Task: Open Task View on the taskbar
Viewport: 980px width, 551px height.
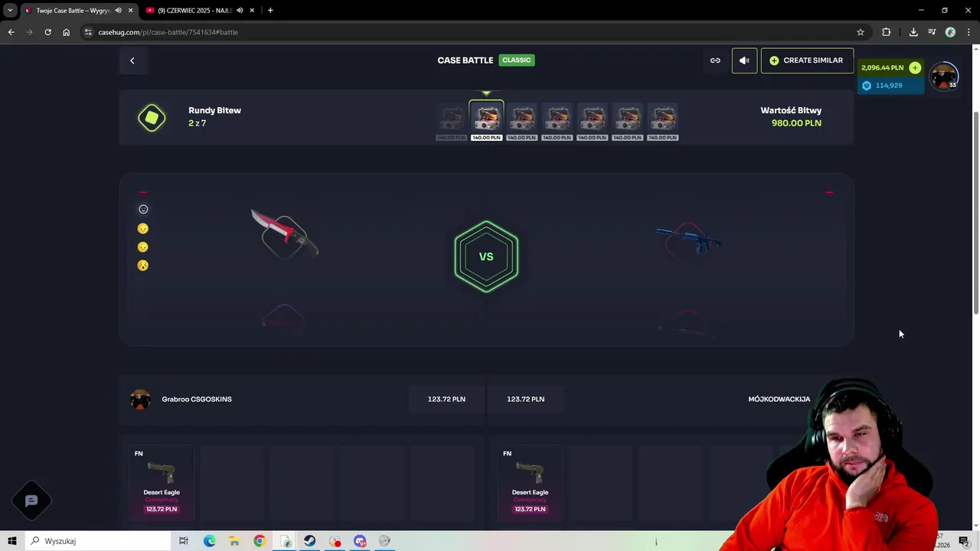Action: pyautogui.click(x=184, y=541)
